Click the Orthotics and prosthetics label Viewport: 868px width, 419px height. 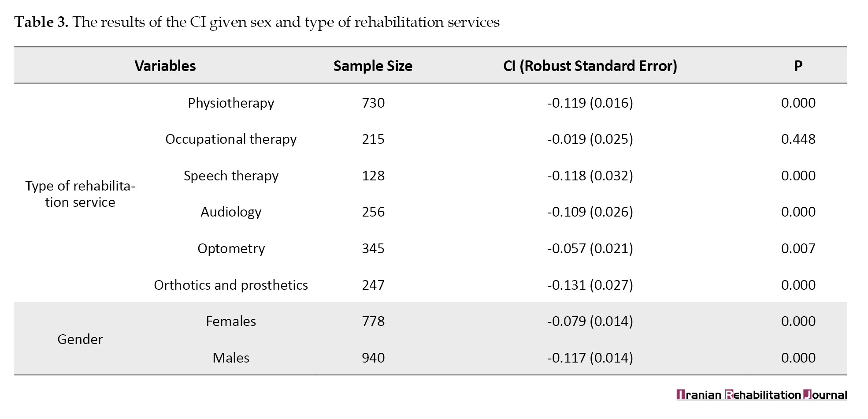pos(231,285)
